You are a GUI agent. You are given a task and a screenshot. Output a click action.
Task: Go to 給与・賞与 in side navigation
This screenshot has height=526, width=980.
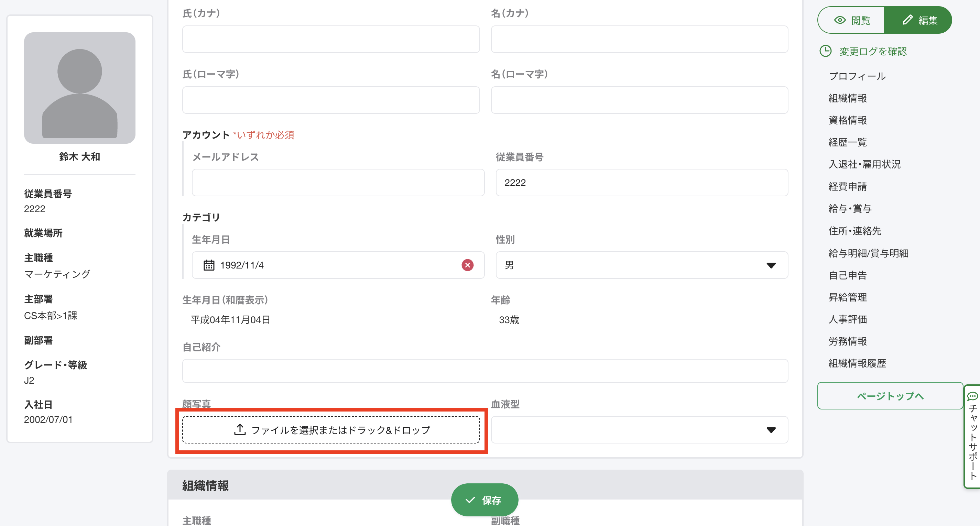coord(850,208)
